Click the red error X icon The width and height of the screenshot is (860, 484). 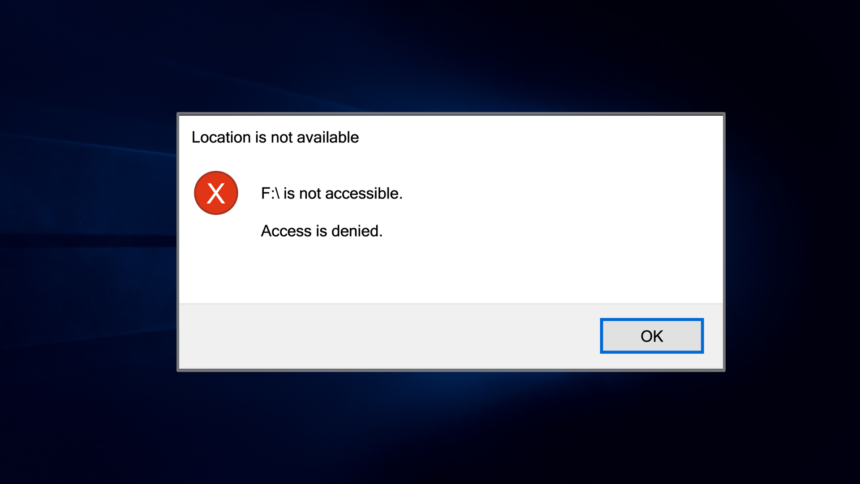(x=216, y=193)
